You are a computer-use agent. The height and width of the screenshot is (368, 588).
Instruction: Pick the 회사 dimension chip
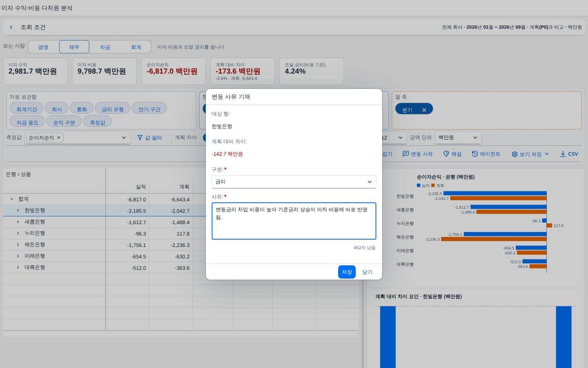pos(57,109)
